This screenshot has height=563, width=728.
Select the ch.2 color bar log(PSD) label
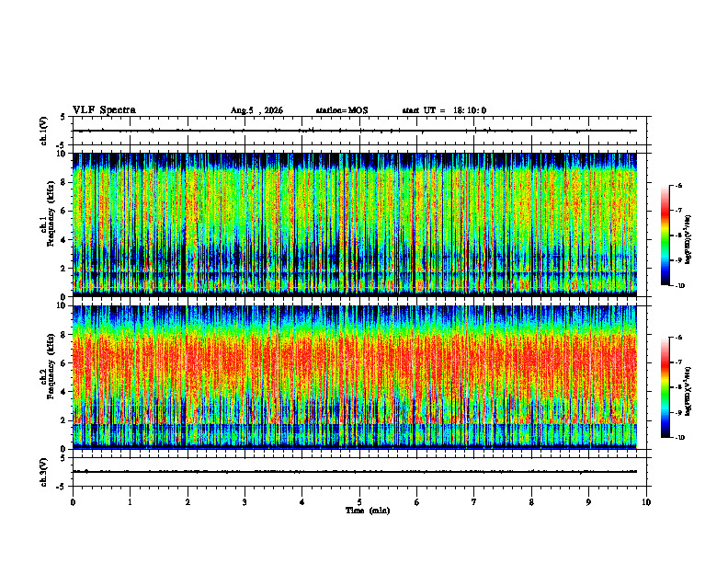click(x=688, y=392)
